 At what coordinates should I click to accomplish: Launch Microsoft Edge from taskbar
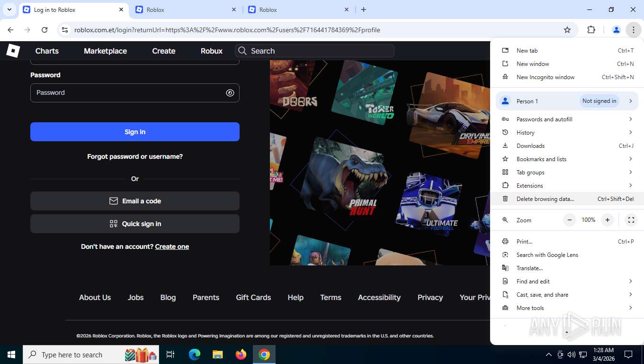(195, 355)
